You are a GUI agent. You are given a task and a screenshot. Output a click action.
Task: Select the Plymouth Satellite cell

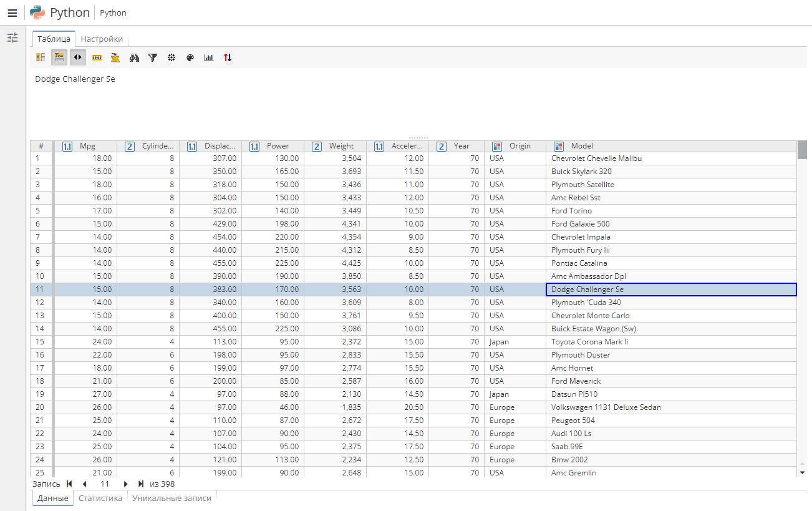(672, 185)
